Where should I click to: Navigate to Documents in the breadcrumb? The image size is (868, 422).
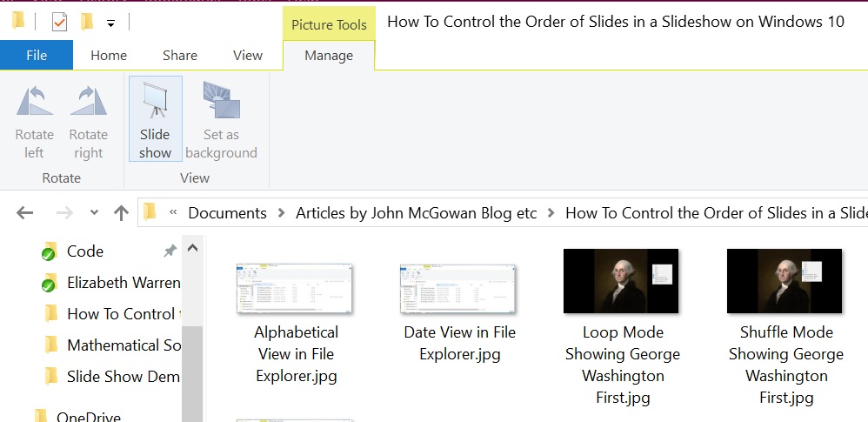coord(228,213)
